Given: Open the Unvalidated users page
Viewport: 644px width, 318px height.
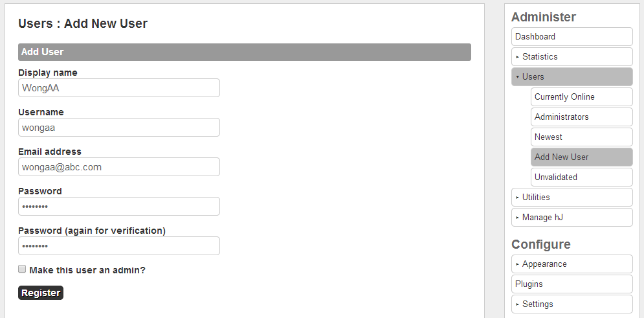Looking at the screenshot, I should (581, 177).
